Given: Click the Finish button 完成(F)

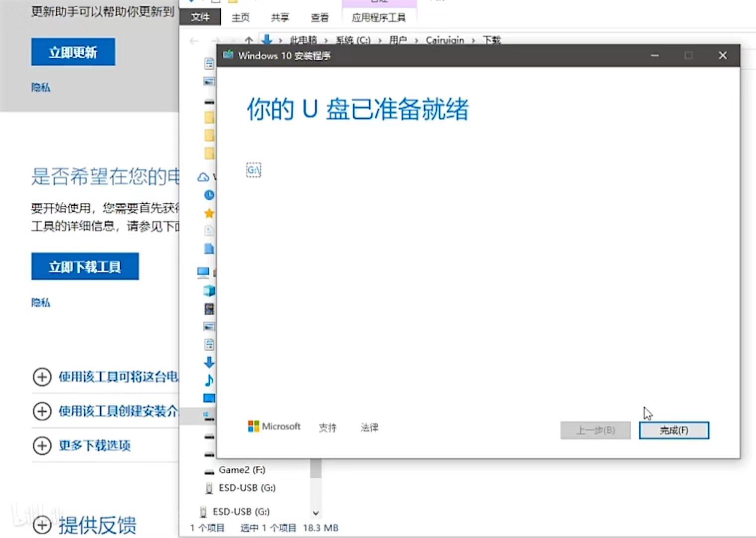Looking at the screenshot, I should (x=674, y=430).
